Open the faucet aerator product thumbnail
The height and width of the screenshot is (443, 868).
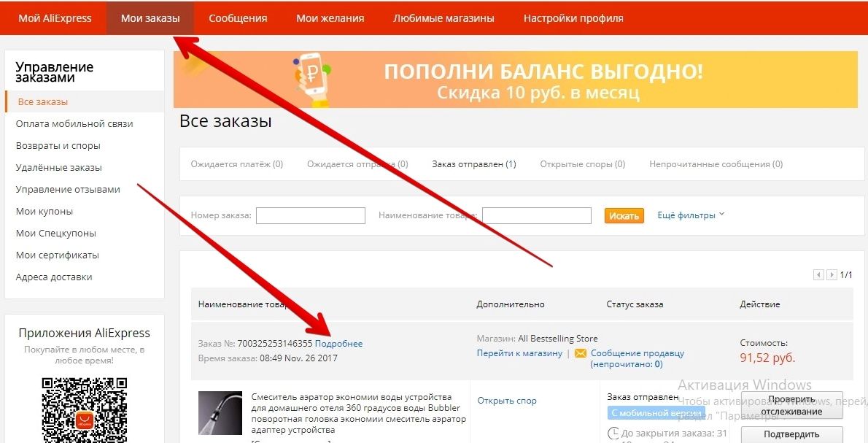220,413
